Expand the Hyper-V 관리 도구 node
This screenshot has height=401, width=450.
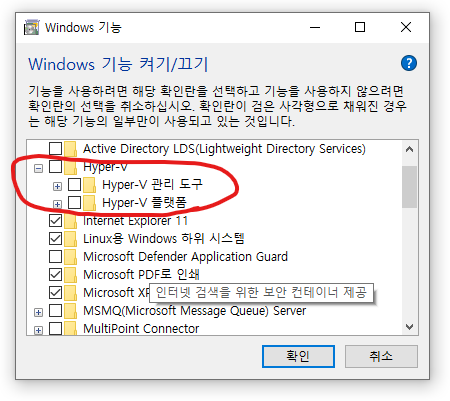(57, 186)
